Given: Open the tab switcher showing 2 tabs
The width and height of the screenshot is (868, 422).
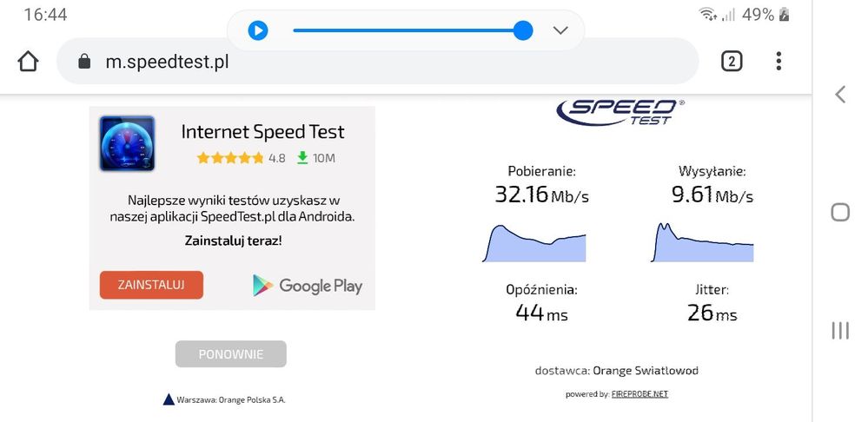Looking at the screenshot, I should click(732, 61).
